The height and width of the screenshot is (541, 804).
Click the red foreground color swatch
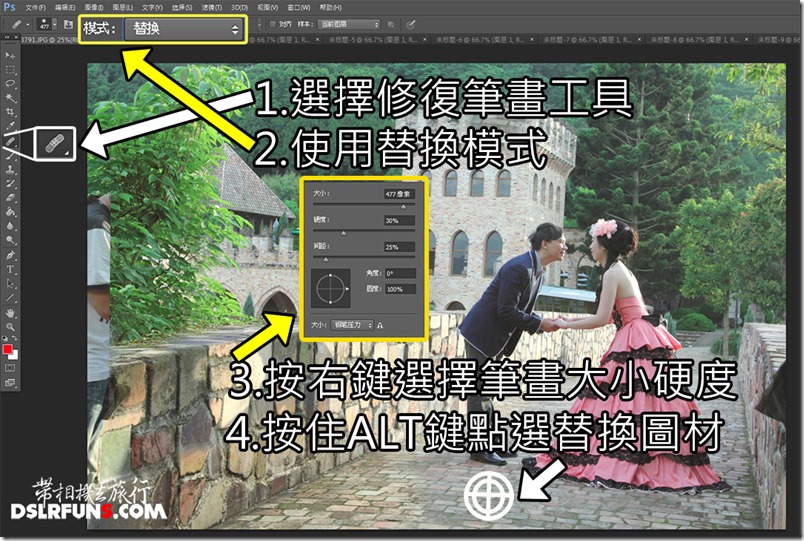tap(8, 351)
